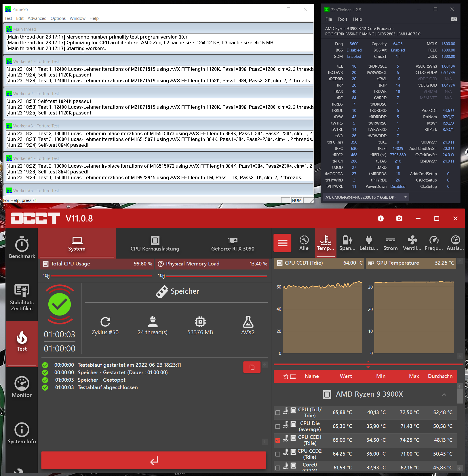Screen dimensions: 468x476
Task: Select the Leistu... power filter
Action: [x=369, y=243]
